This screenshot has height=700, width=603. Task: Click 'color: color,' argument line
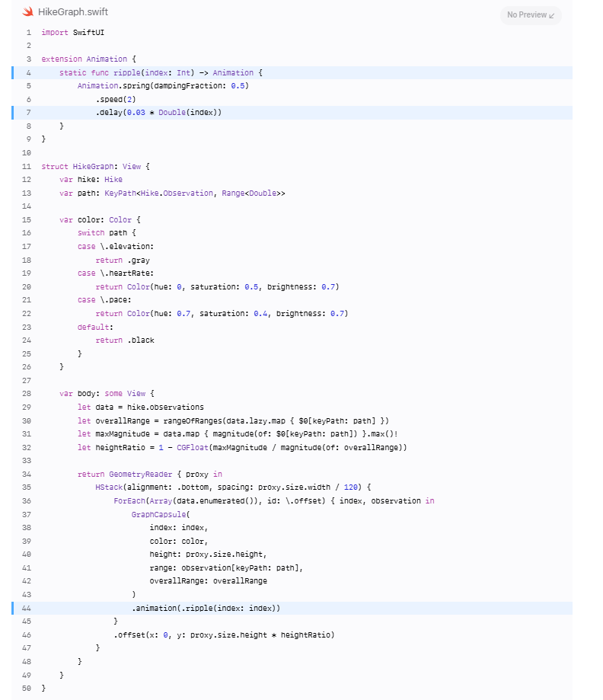point(179,542)
